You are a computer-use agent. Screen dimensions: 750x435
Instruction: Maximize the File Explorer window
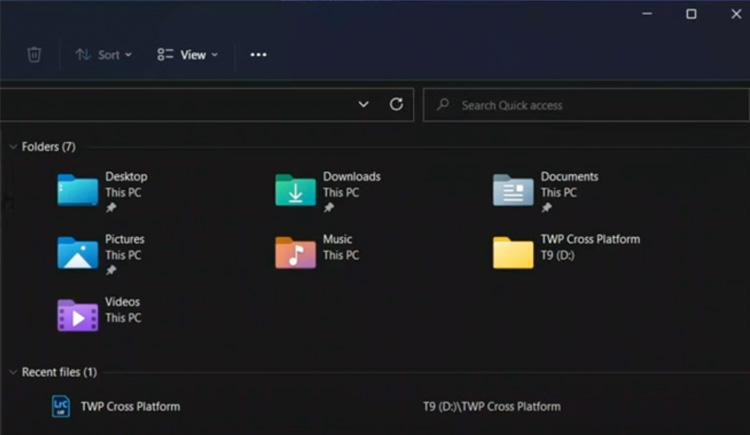[x=691, y=14]
